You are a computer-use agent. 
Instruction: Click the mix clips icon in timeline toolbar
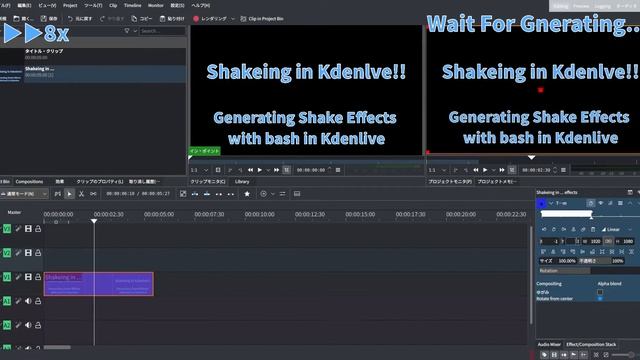(183, 194)
